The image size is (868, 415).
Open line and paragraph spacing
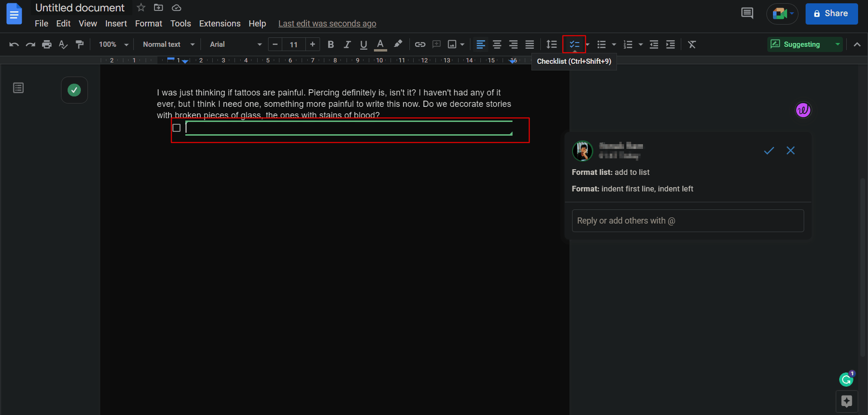(x=552, y=44)
